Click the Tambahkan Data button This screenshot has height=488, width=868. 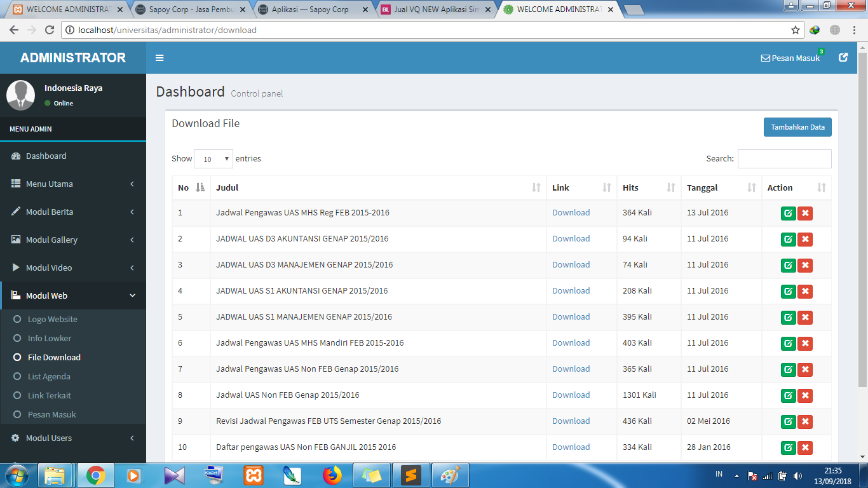(797, 127)
